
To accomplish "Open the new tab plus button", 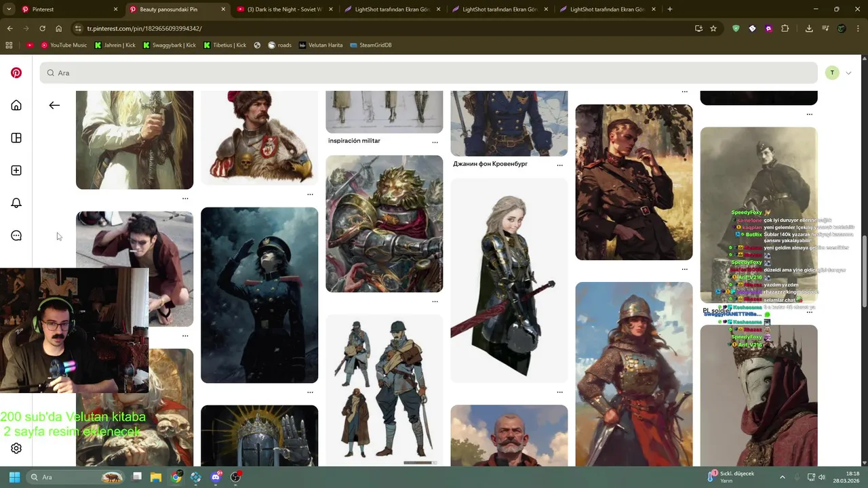I will pyautogui.click(x=669, y=9).
